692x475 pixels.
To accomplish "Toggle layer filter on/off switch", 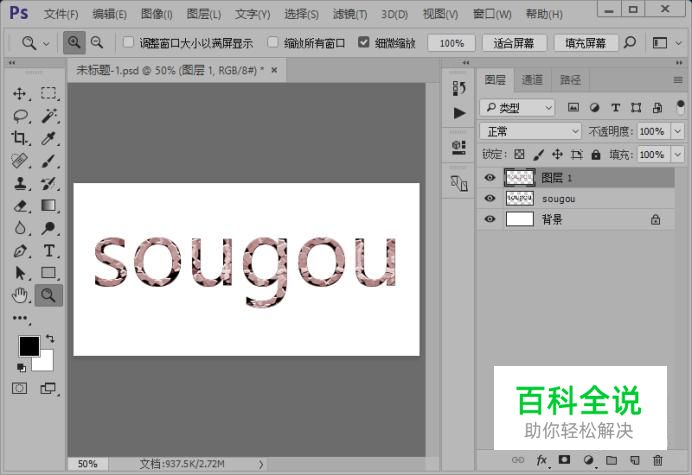I will point(680,107).
